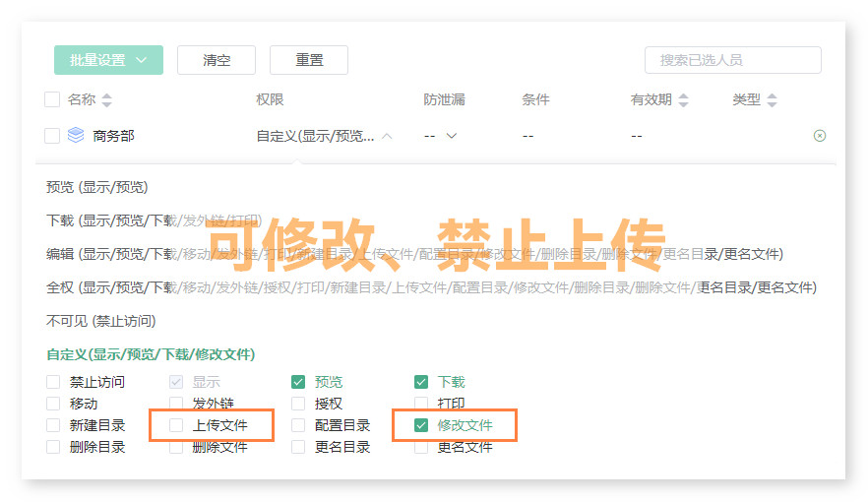Uncheck the 下载 checkbox
The image size is (868, 502).
point(421,382)
